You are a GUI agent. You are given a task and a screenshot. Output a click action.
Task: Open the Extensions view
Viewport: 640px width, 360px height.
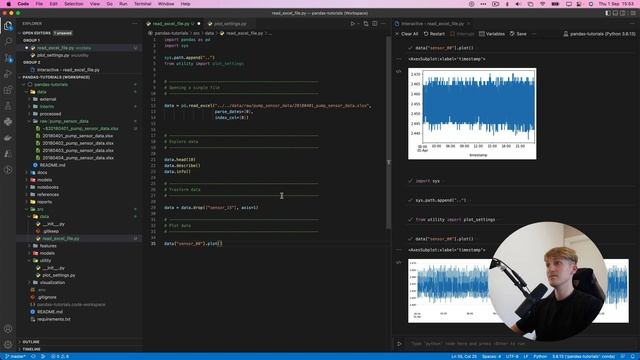tap(8, 90)
